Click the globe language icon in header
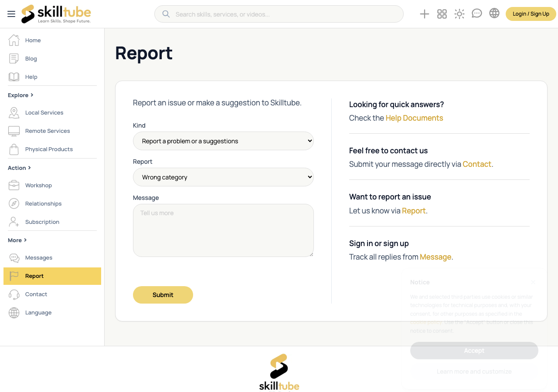The image size is (558, 392). pyautogui.click(x=494, y=14)
